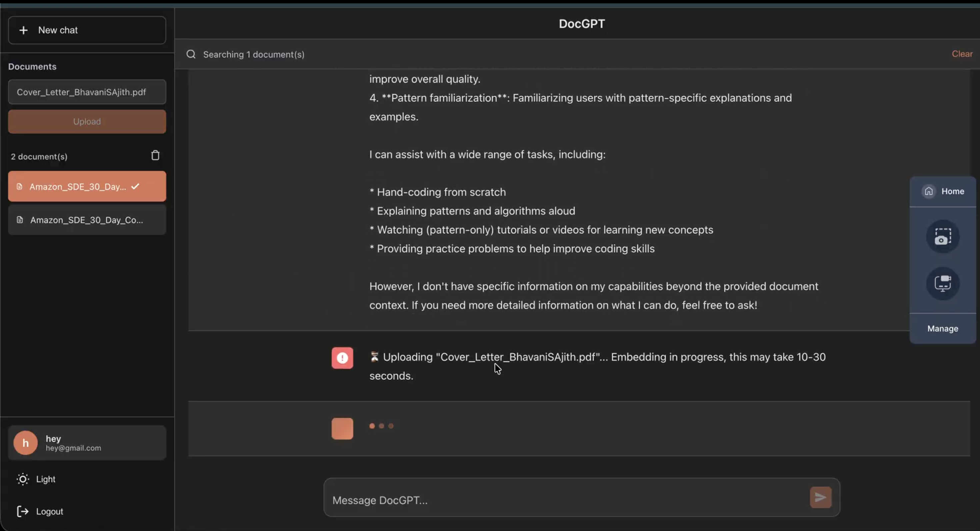This screenshot has height=531, width=980.
Task: Open Home from the floating panel
Action: (x=942, y=191)
